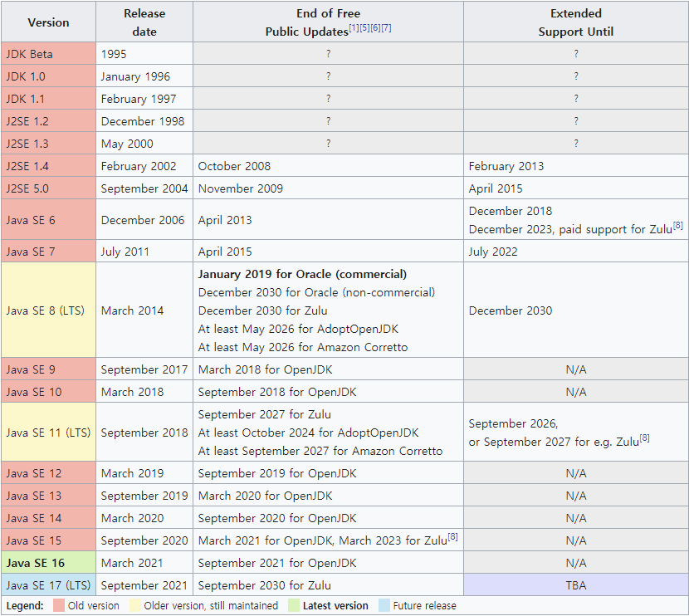Select the 'Java SE 9' version cell
This screenshot has height=616, width=689.
pyautogui.click(x=48, y=369)
